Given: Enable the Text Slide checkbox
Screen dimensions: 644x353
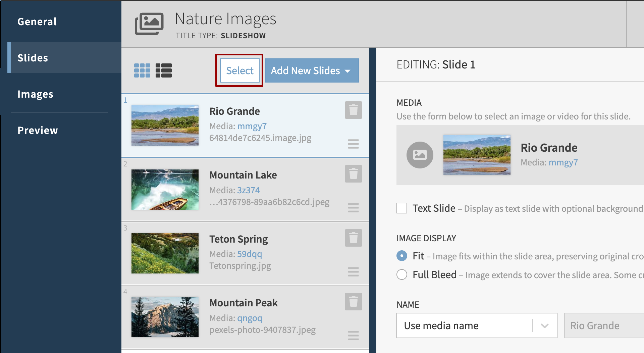Looking at the screenshot, I should coord(401,208).
